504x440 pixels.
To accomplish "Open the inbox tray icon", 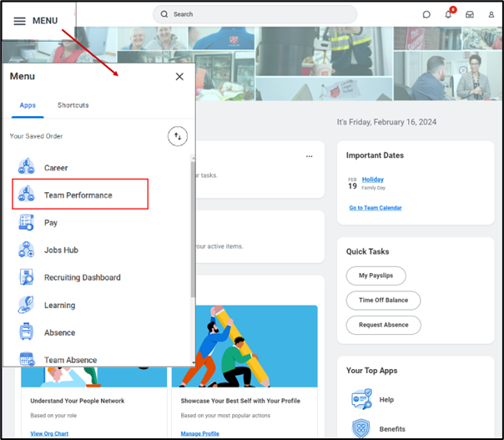I will click(470, 14).
